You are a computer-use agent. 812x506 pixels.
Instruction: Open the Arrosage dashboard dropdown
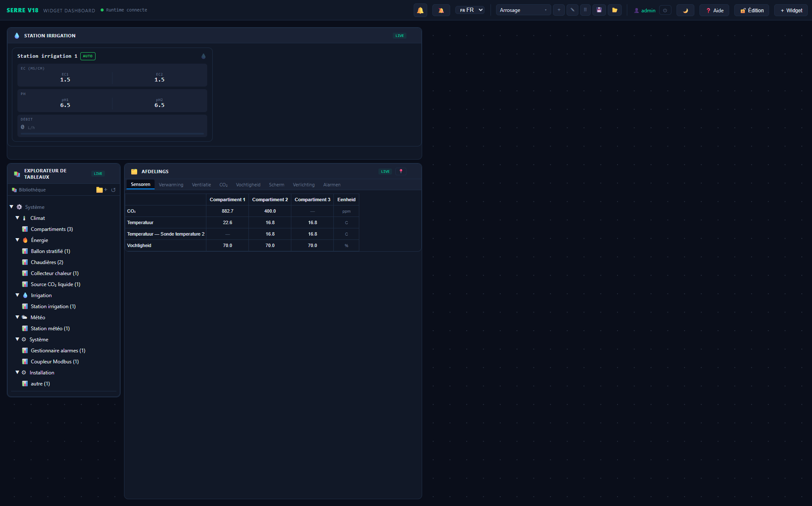523,10
